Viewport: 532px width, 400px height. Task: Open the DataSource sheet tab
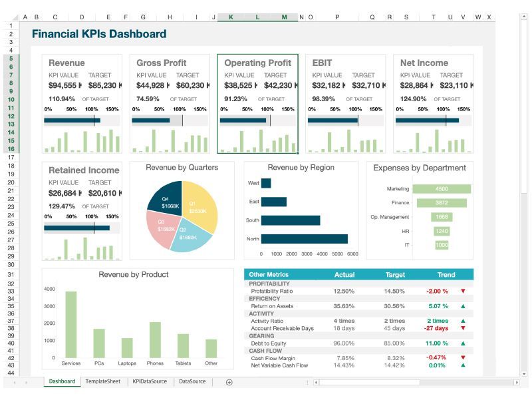click(192, 381)
